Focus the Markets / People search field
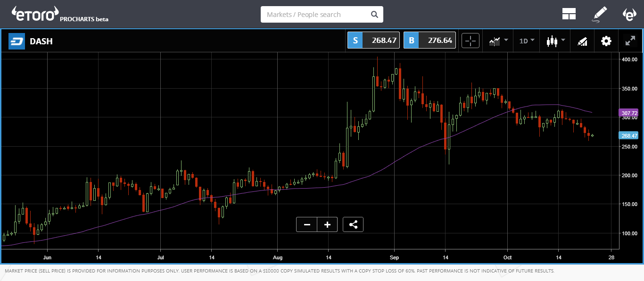This screenshot has height=281, width=644. [322, 15]
